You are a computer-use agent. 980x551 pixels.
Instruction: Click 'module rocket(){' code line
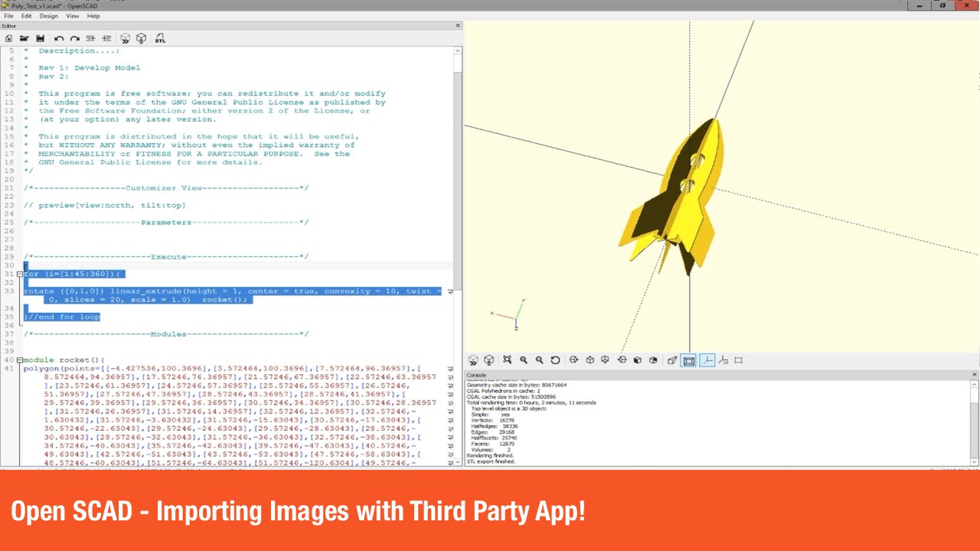(64, 360)
